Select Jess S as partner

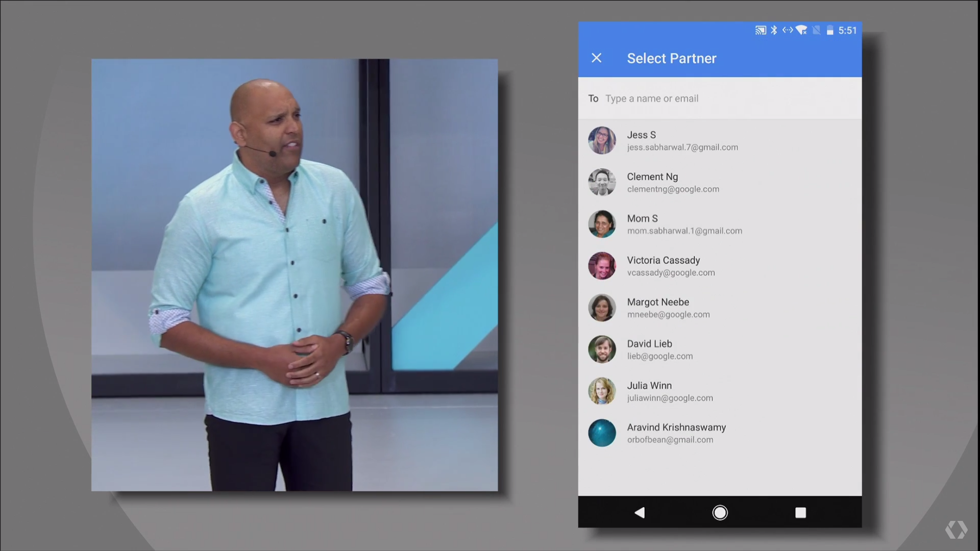click(x=682, y=140)
